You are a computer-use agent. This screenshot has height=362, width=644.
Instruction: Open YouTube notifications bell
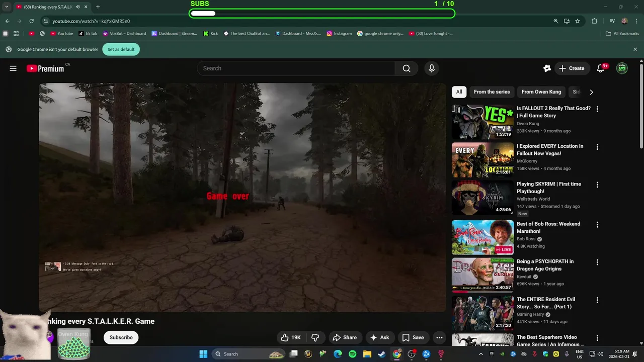(x=600, y=68)
